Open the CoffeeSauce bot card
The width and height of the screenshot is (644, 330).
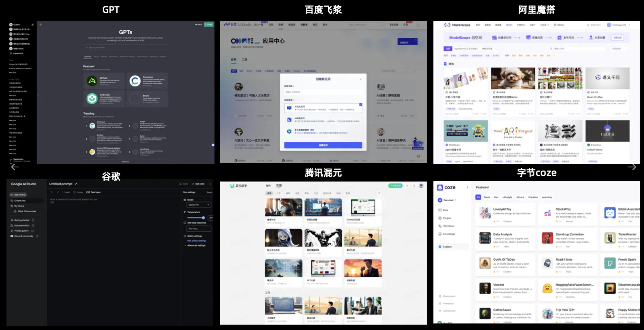(x=505, y=314)
